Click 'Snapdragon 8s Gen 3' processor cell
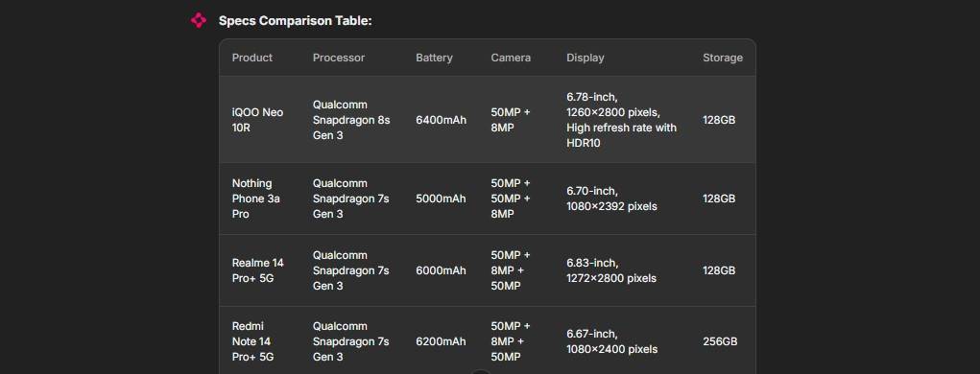Screen dimensions: 980x374 point(351,120)
